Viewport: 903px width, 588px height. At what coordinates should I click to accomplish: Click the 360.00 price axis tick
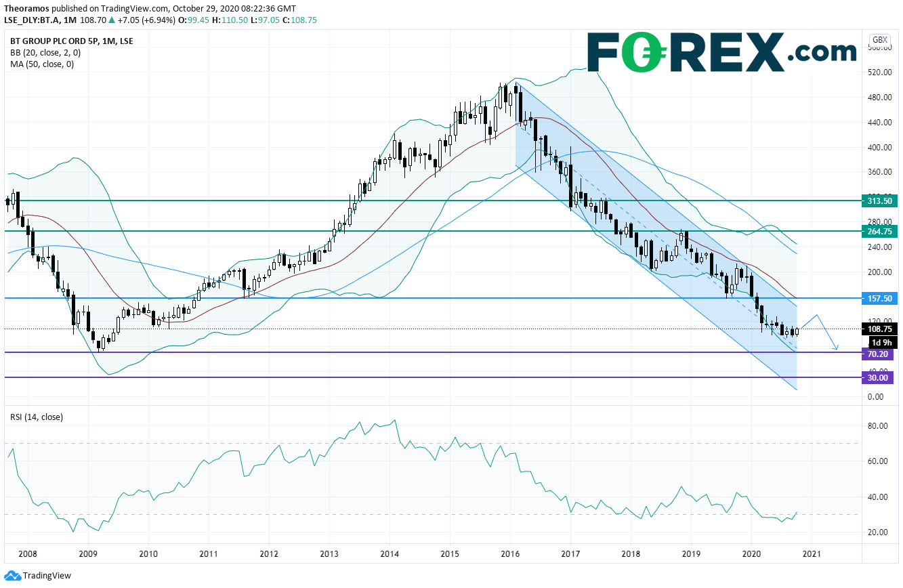click(x=881, y=172)
